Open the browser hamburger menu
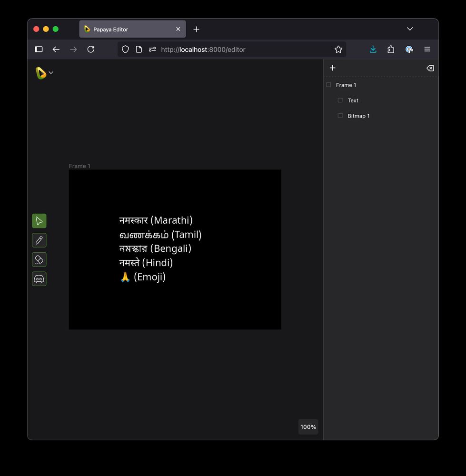 click(427, 49)
